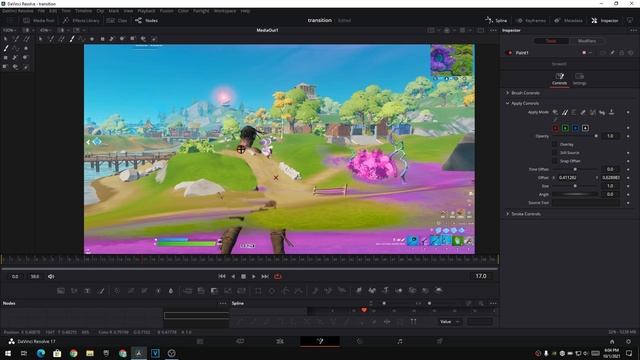Viewport: 640px width, 360px height.
Task: Switch to Modifiers tab in Inspector
Action: (587, 41)
